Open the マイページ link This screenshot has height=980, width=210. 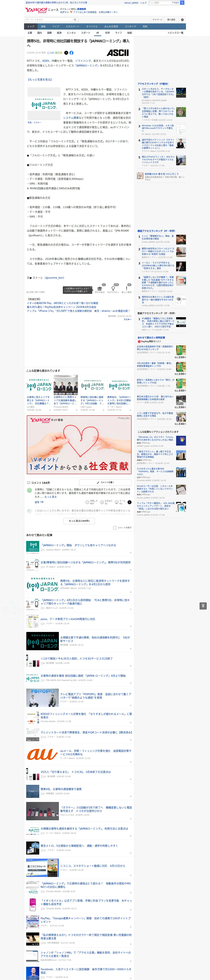[157, 19]
